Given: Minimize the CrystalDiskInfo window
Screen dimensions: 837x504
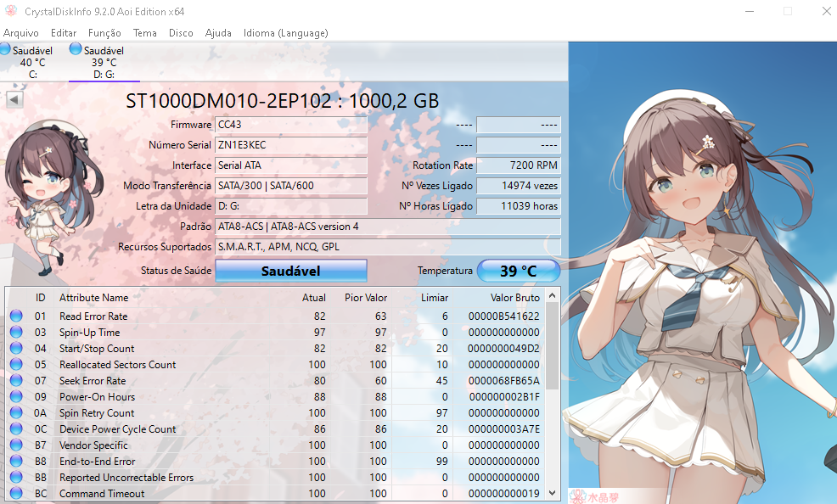Looking at the screenshot, I should (x=750, y=11).
